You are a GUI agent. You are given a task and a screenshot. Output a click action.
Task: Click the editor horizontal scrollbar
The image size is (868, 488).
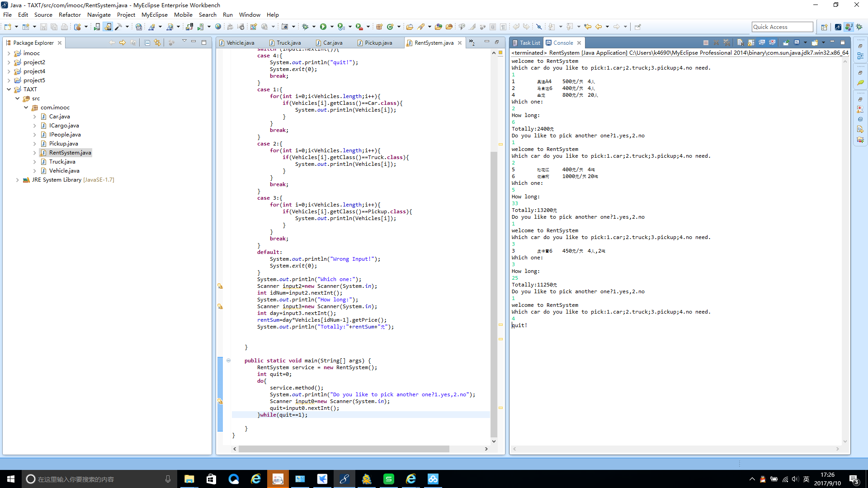[x=344, y=449]
